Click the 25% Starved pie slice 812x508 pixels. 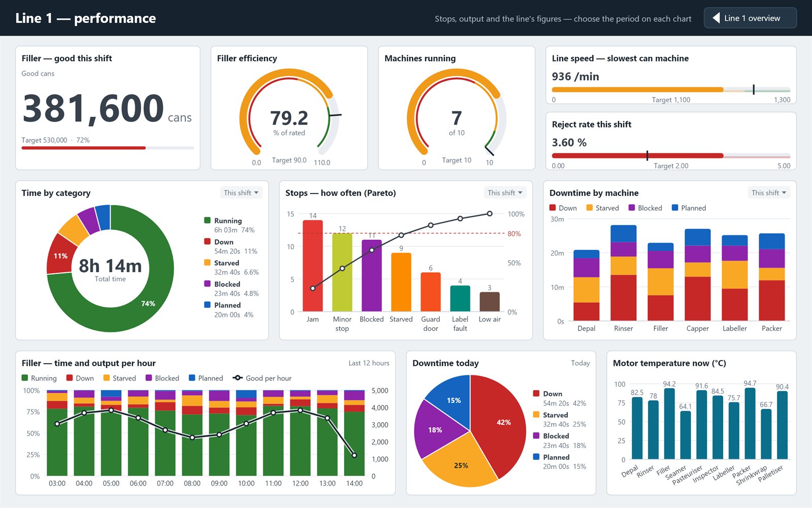point(461,465)
